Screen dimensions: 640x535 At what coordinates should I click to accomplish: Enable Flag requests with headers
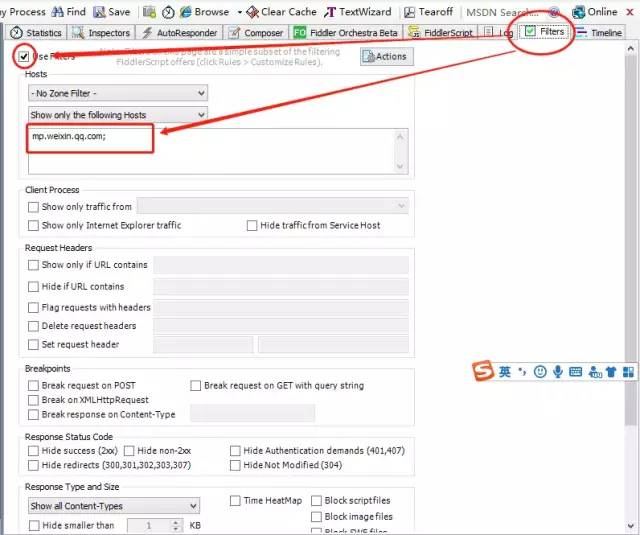coord(33,308)
